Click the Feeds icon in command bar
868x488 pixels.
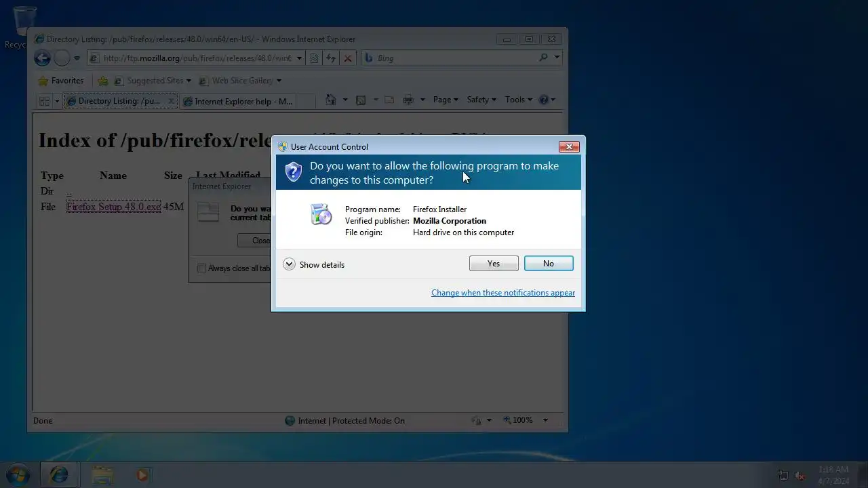[x=361, y=100]
